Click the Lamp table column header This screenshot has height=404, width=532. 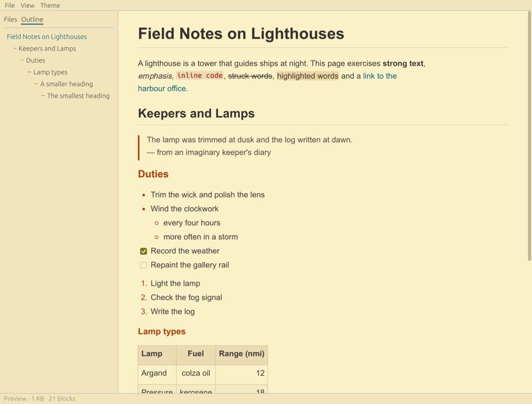(x=157, y=355)
